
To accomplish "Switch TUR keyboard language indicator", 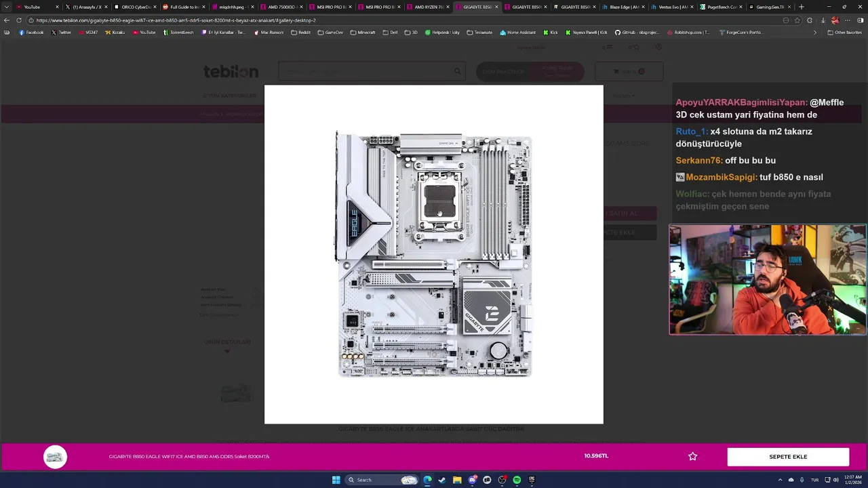I will pyautogui.click(x=815, y=480).
